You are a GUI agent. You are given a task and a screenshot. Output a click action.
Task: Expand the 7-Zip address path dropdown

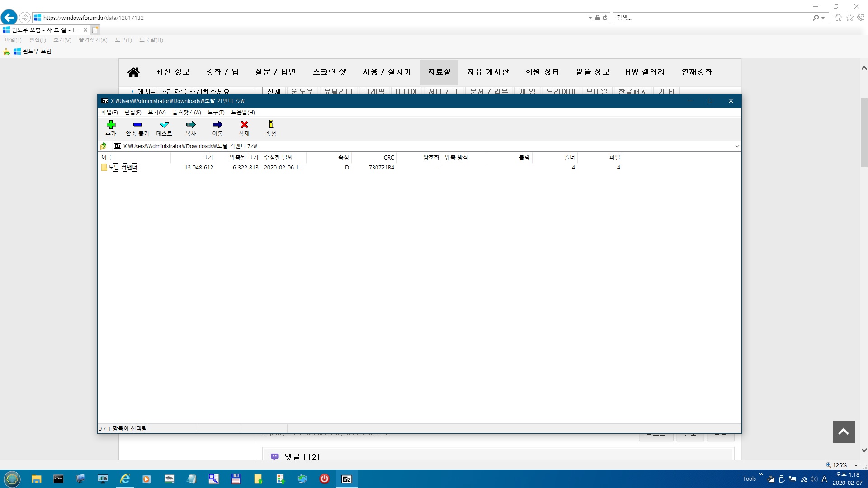coord(737,146)
